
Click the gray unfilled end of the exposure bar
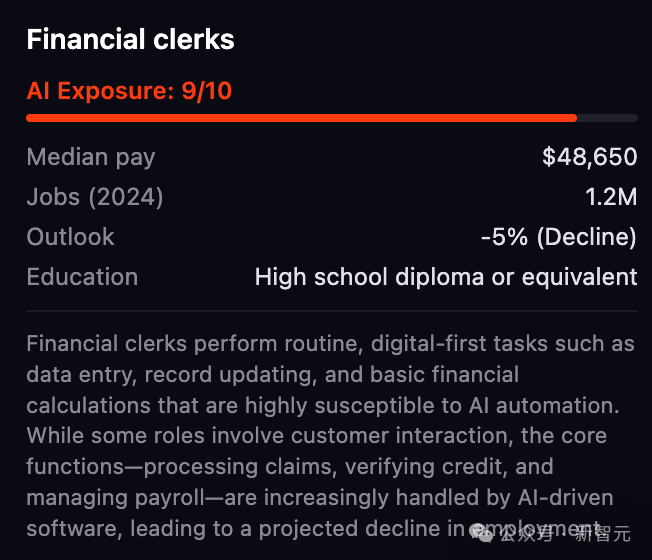pyautogui.click(x=608, y=118)
